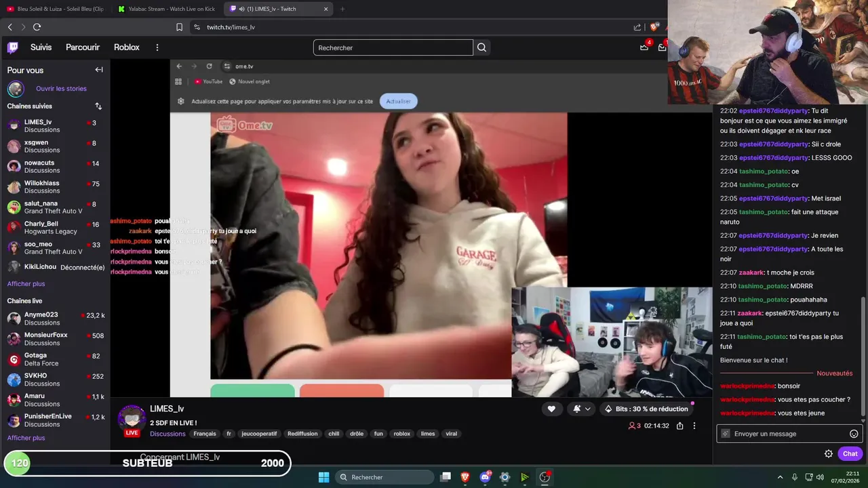The width and height of the screenshot is (868, 488).
Task: Open the Windows Start menu
Action: 323,477
